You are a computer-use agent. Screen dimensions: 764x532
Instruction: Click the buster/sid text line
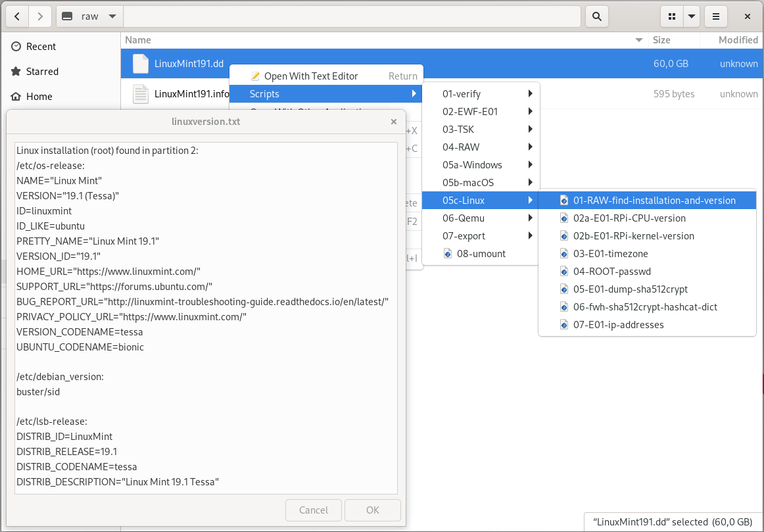[x=38, y=392]
